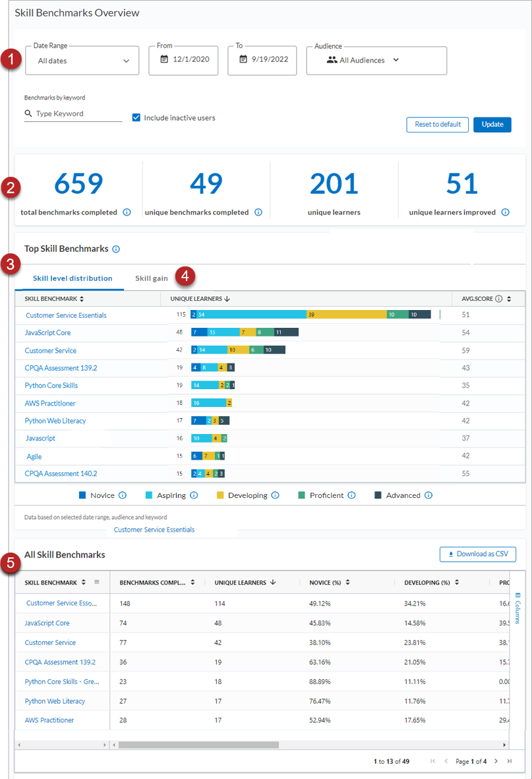Select the Skill level distribution tab
Screen dimensions: 532x779
[73, 278]
